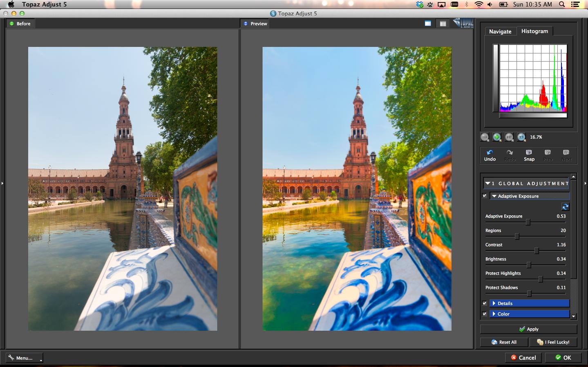Reset the Adaptive Exposure section settings
This screenshot has width=588, height=367.
[565, 207]
